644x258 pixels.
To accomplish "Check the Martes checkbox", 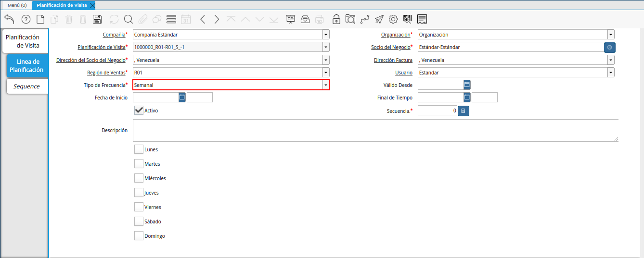I will (139, 164).
